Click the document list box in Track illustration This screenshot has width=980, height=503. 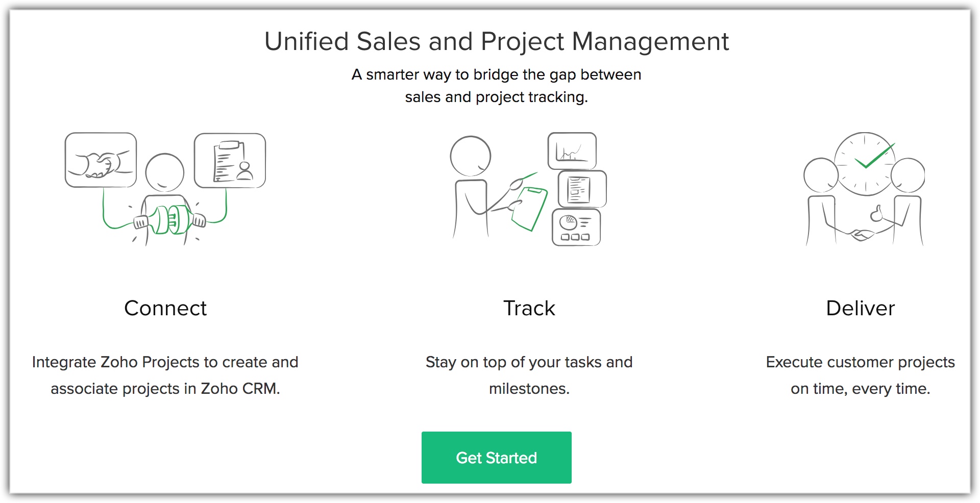(582, 189)
